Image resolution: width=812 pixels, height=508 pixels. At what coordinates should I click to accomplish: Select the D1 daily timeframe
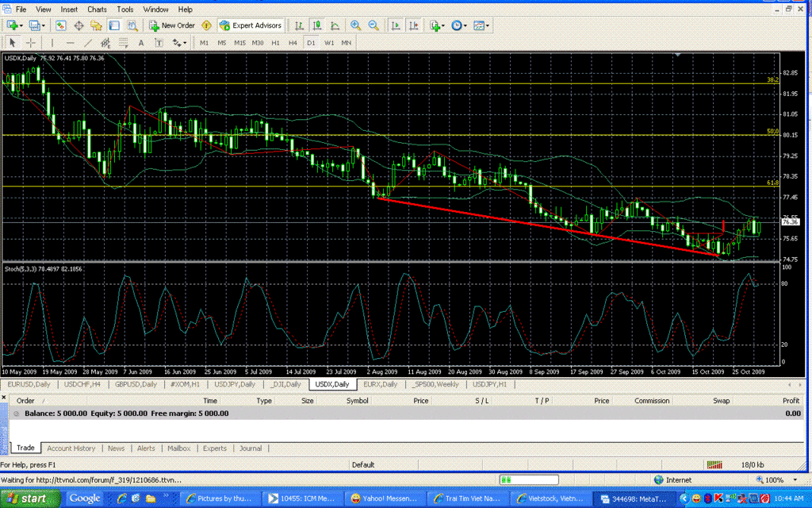(x=311, y=43)
